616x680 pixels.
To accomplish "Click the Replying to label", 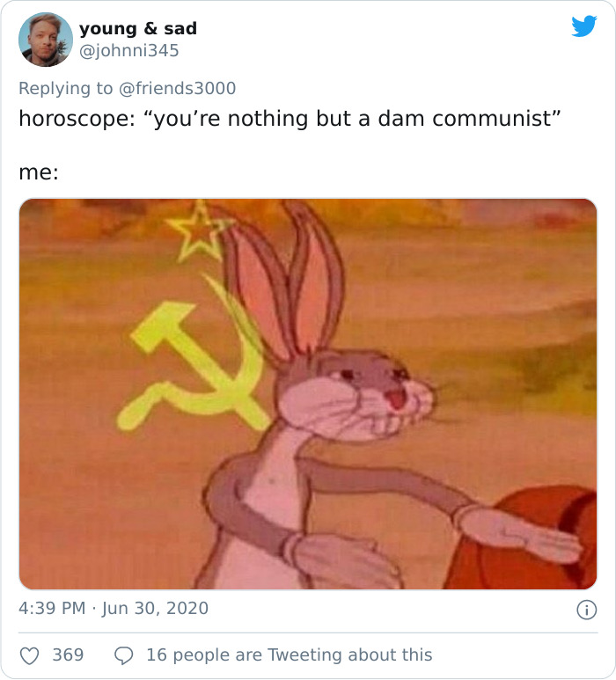I will (x=65, y=89).
